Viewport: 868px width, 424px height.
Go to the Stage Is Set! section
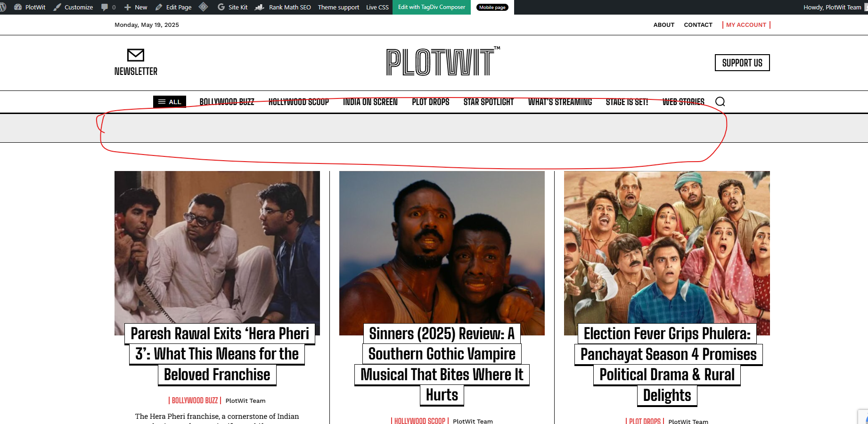(627, 102)
